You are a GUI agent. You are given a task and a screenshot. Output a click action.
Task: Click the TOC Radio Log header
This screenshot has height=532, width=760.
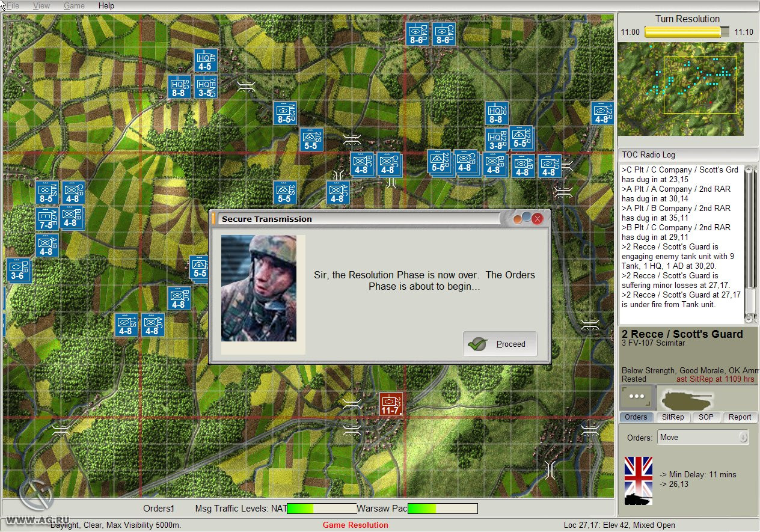pyautogui.click(x=688, y=154)
